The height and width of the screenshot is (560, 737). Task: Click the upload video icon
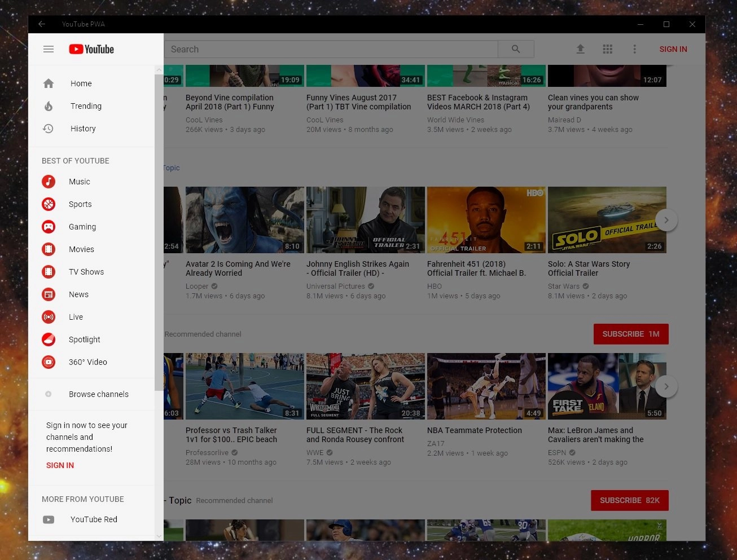click(580, 49)
